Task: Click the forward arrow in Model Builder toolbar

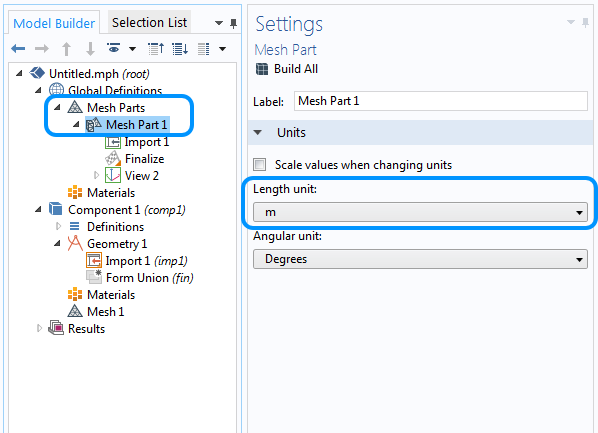Action: click(42, 48)
